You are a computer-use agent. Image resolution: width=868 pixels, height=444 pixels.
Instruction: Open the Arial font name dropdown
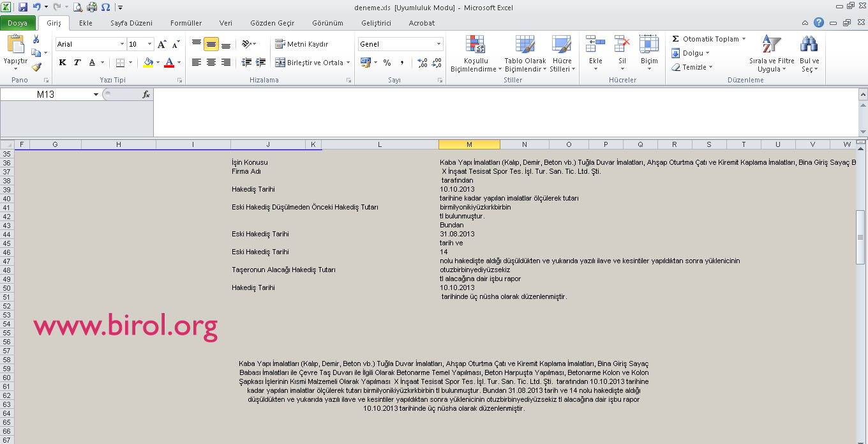(x=122, y=44)
